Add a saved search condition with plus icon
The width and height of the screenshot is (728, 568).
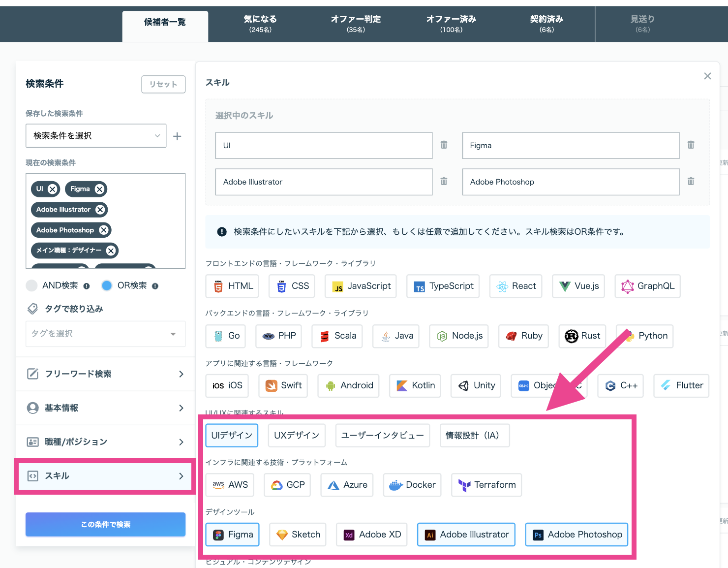(x=177, y=136)
